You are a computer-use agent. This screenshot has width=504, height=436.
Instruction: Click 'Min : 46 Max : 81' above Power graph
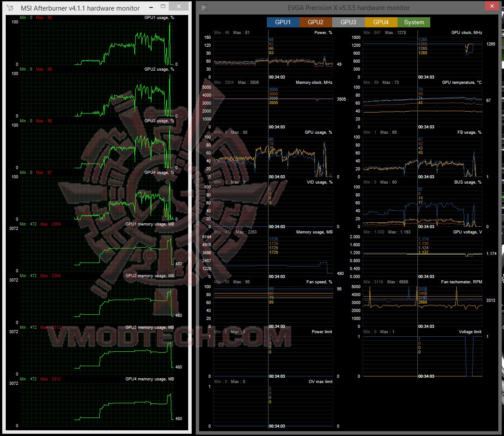(232, 32)
